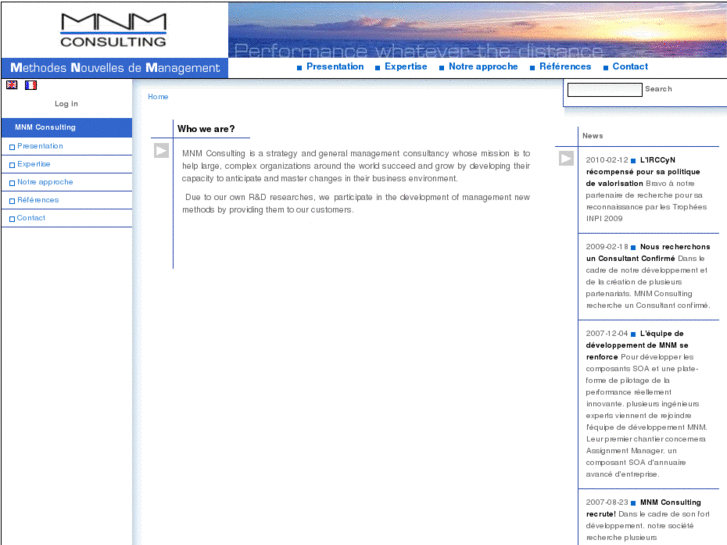The height and width of the screenshot is (545, 727).
Task: Click the arrow icon beside Who we are
Action: [161, 150]
